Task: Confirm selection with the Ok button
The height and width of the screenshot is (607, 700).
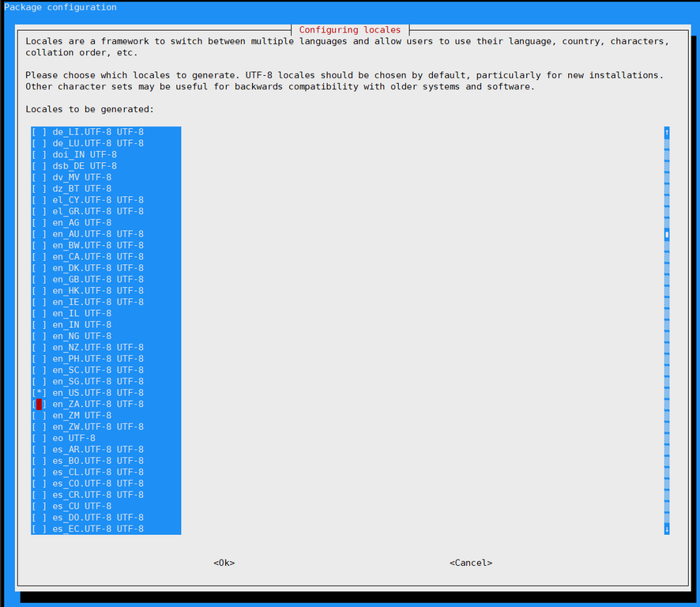Action: coord(224,563)
